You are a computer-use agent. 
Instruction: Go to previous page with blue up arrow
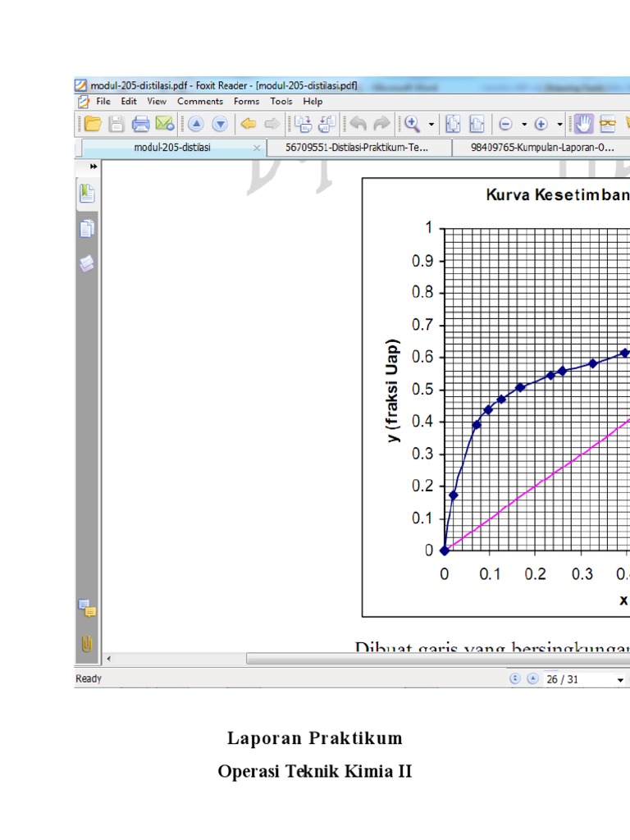[x=195, y=124]
